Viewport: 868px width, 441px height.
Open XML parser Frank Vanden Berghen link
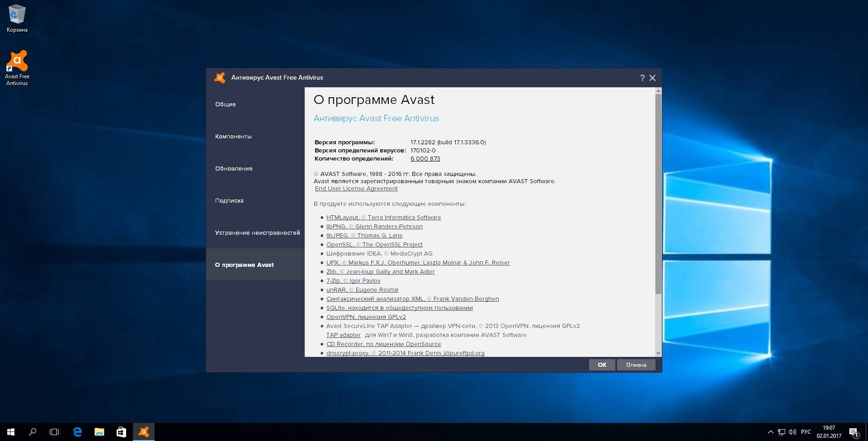coord(412,299)
